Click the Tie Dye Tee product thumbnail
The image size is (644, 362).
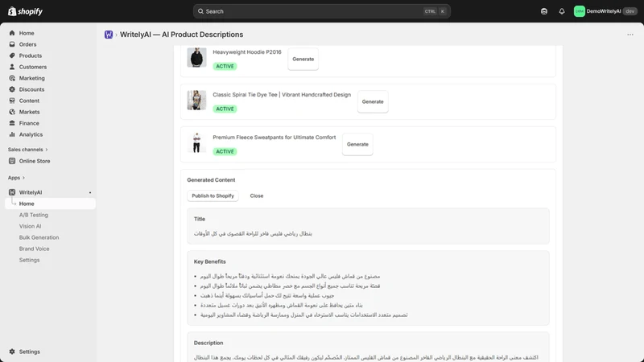(196, 100)
